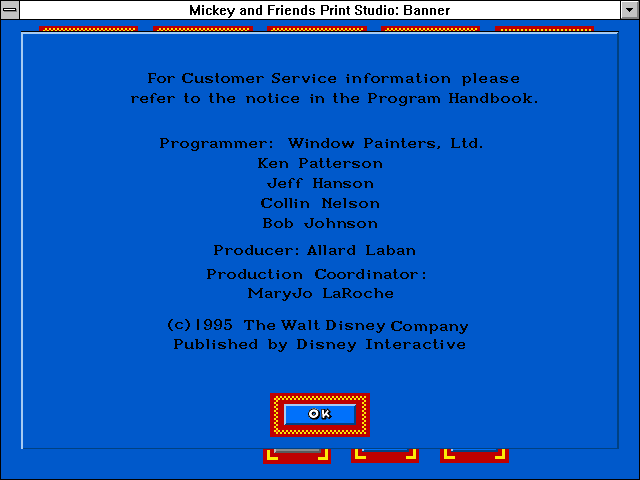640x480 pixels.
Task: Click 'Published by Disney Interactive' text
Action: tap(320, 344)
